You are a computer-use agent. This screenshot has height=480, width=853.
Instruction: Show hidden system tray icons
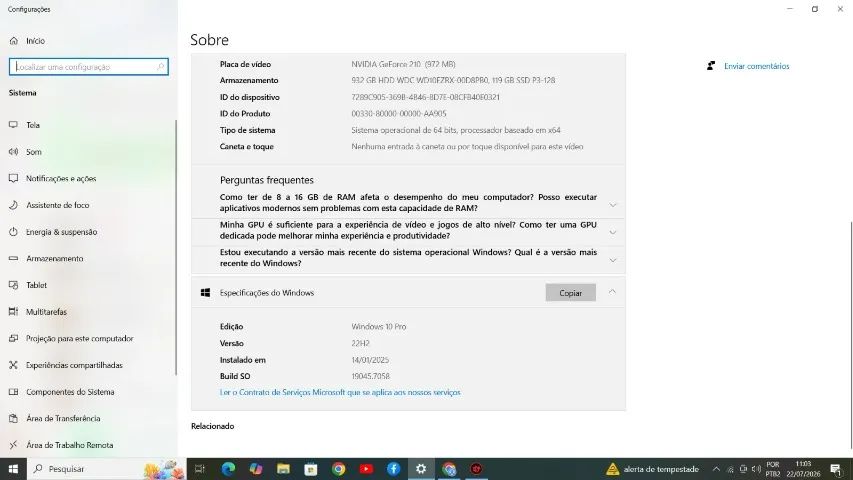tap(716, 469)
